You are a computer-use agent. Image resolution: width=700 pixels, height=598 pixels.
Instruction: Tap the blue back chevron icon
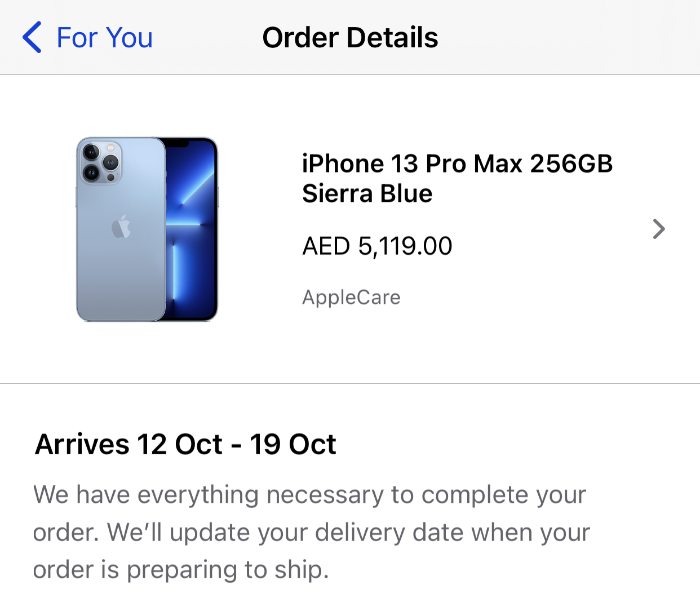[x=32, y=37]
